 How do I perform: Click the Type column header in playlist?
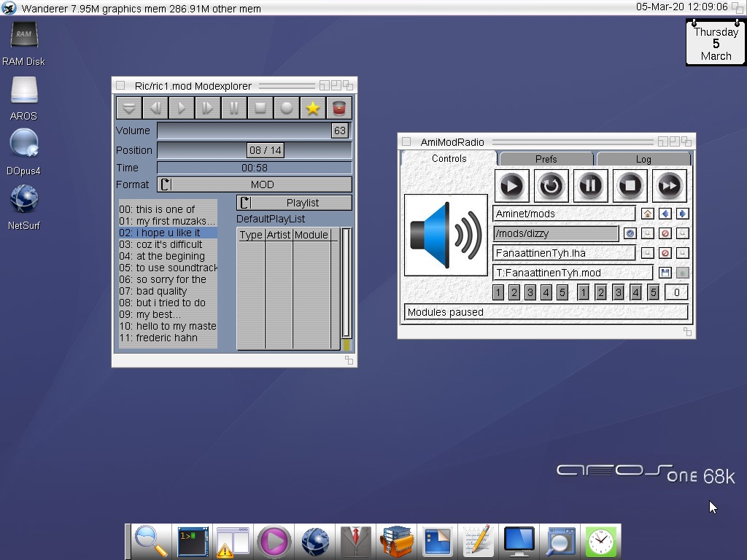(251, 235)
